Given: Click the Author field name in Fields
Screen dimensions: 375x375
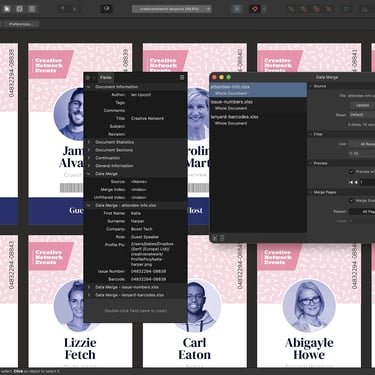Looking at the screenshot, I should (118, 95).
